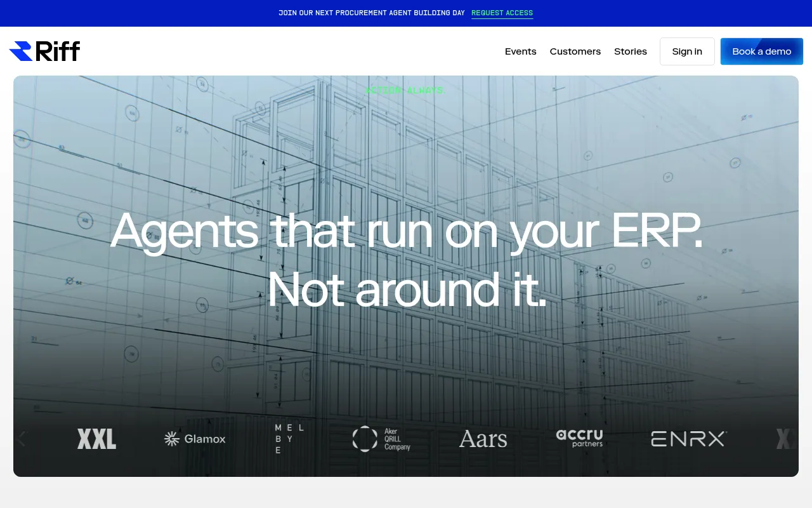Show previous logos with left carousel arrow
The image size is (812, 508).
21,439
